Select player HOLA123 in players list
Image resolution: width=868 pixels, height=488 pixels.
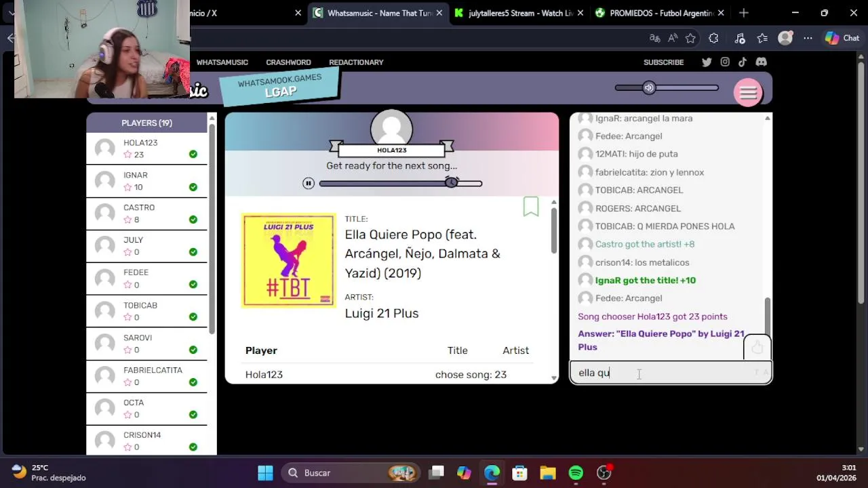[146, 148]
